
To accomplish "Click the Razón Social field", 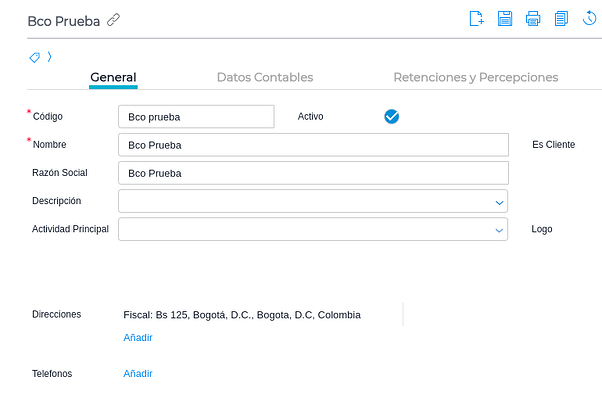I will coord(313,173).
